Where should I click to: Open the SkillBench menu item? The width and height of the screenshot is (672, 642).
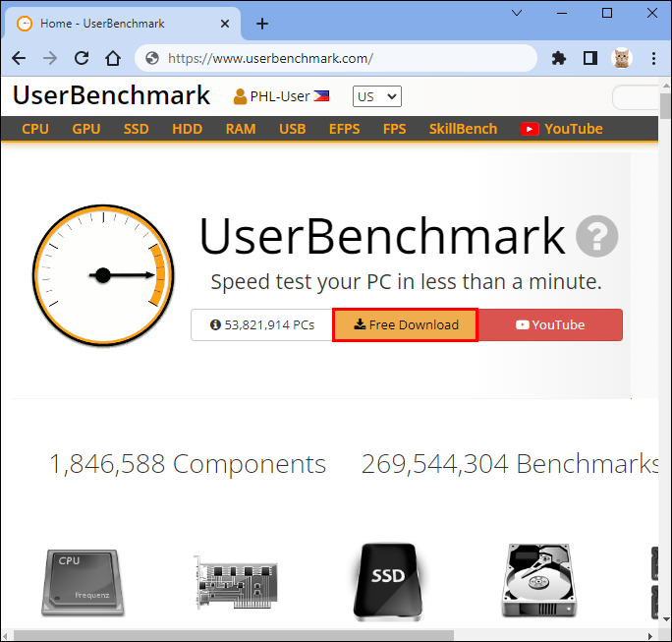(x=463, y=129)
